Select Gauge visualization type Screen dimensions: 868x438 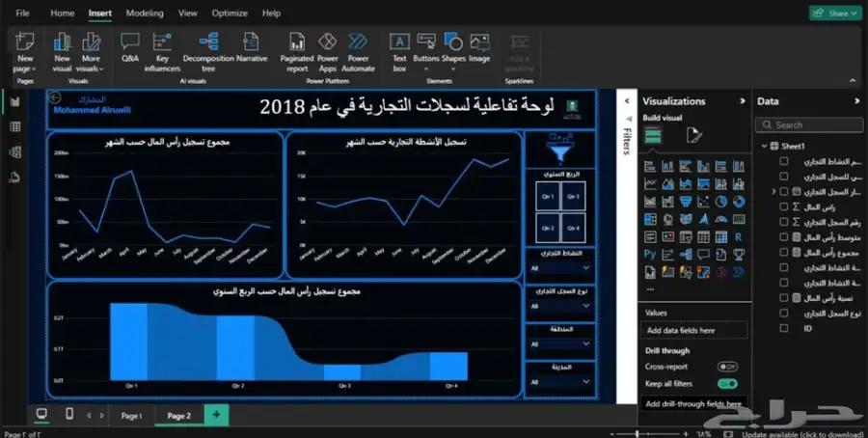[x=720, y=219]
